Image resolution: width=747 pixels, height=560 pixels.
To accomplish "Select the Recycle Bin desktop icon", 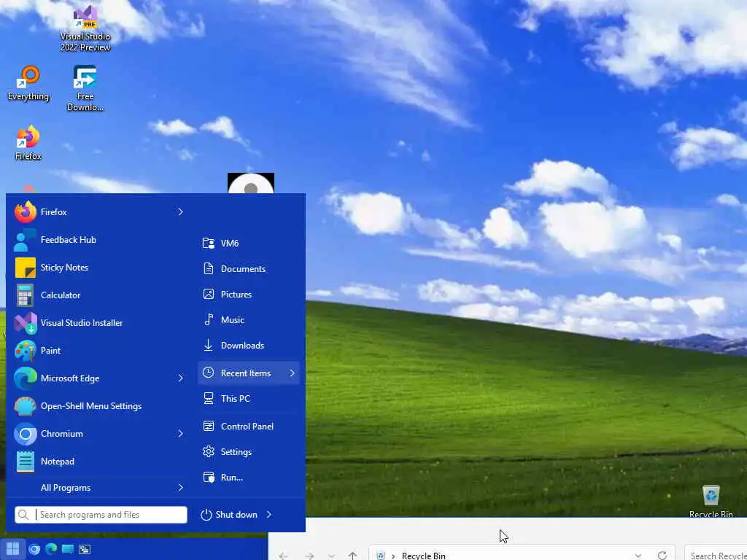I will pyautogui.click(x=711, y=501).
